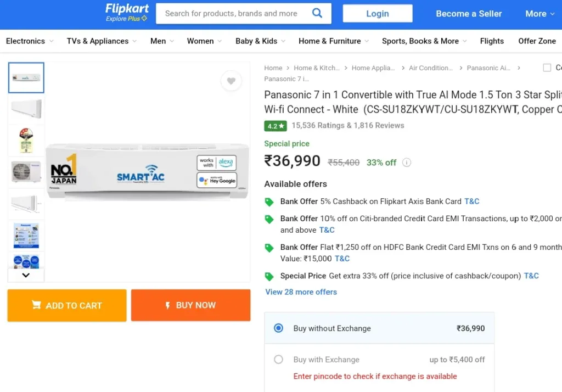Add product to wishlist with heart icon
Viewport: 562px width, 392px height.
(x=231, y=81)
